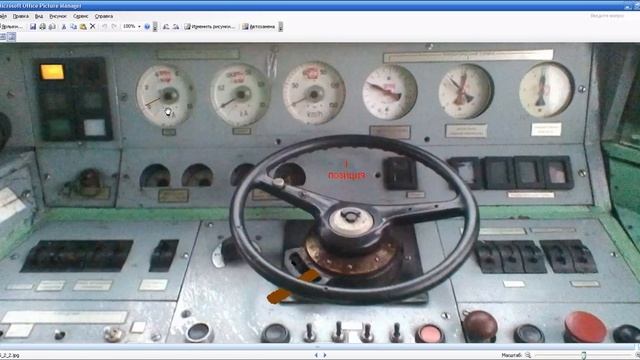Click the Copy icon in toolbar
The width and height of the screenshot is (640, 360).
pyautogui.click(x=73, y=27)
